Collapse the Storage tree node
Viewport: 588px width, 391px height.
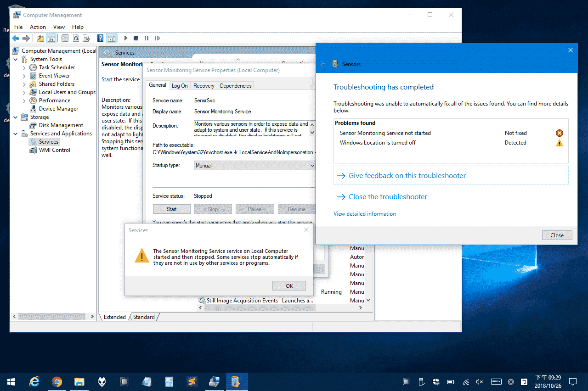click(16, 117)
